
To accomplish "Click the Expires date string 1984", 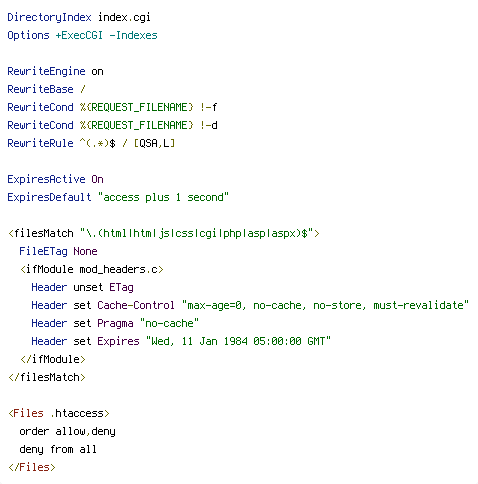I will point(238,341).
